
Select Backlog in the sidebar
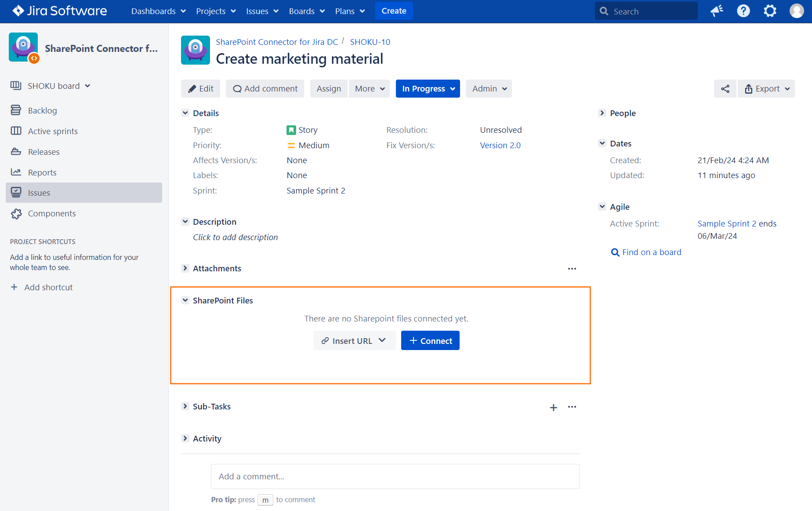(42, 110)
